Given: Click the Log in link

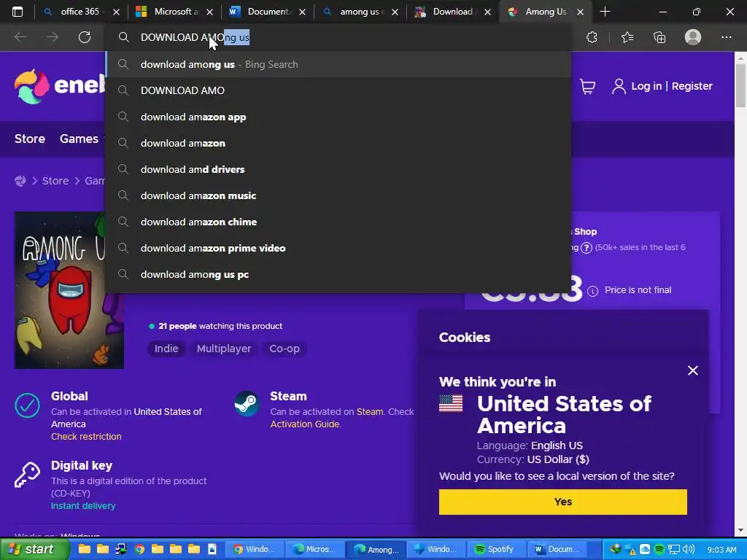Looking at the screenshot, I should (646, 86).
